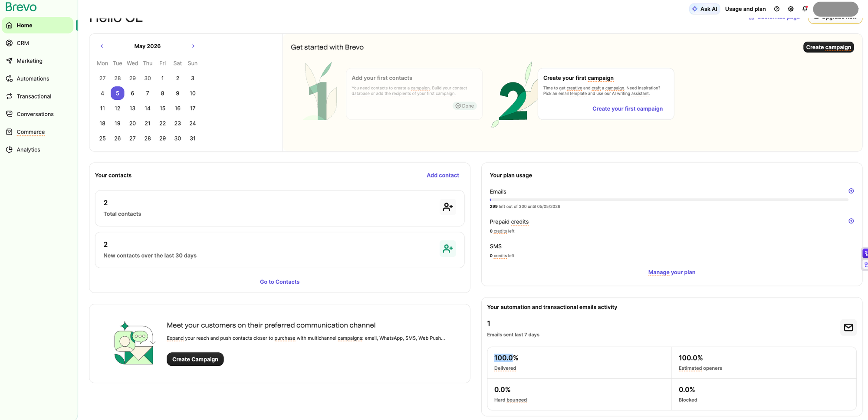The height and width of the screenshot is (420, 868).
Task: Click the New contacts over the last 30 days card
Action: tap(279, 250)
